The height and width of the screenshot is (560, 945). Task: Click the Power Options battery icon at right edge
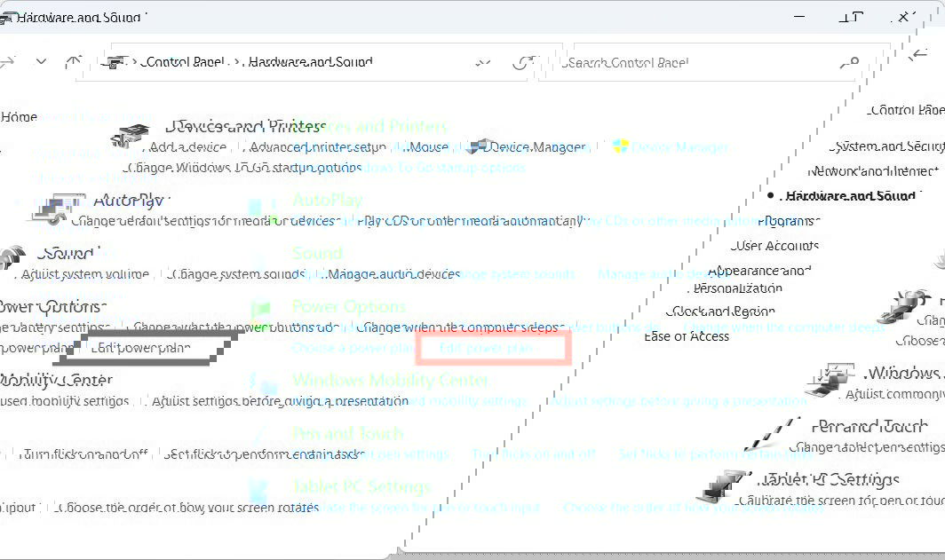[903, 305]
